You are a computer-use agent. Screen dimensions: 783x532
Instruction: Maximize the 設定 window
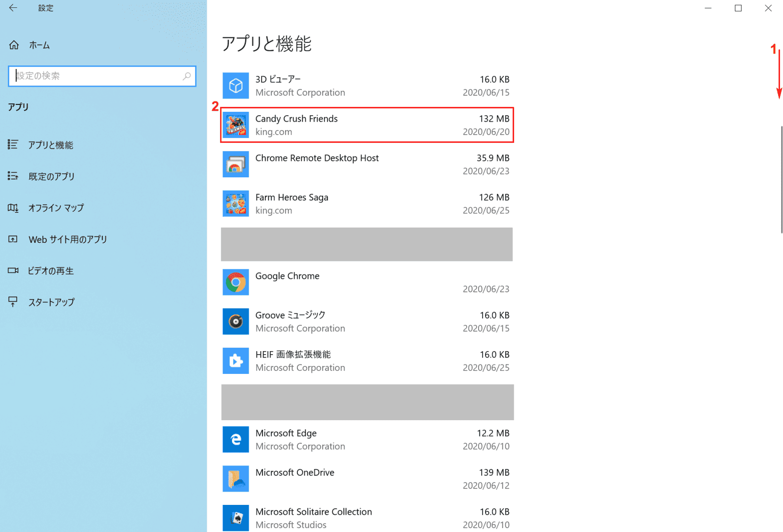pyautogui.click(x=738, y=8)
